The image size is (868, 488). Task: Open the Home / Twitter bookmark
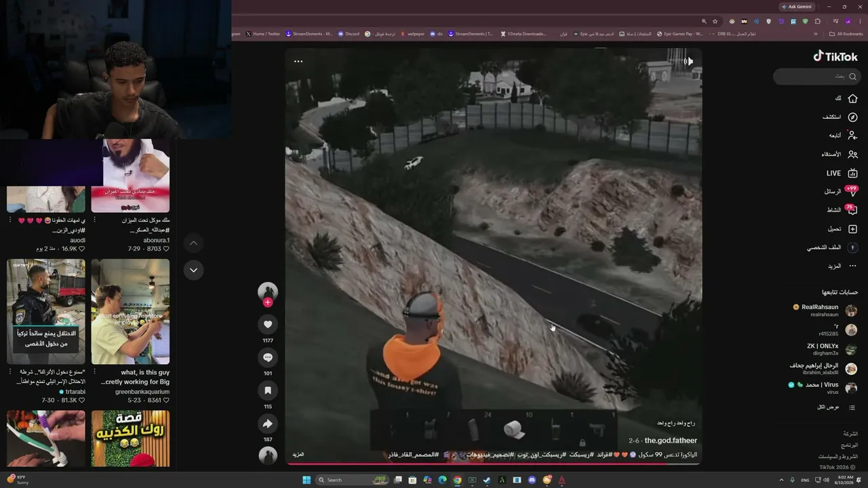coord(262,34)
